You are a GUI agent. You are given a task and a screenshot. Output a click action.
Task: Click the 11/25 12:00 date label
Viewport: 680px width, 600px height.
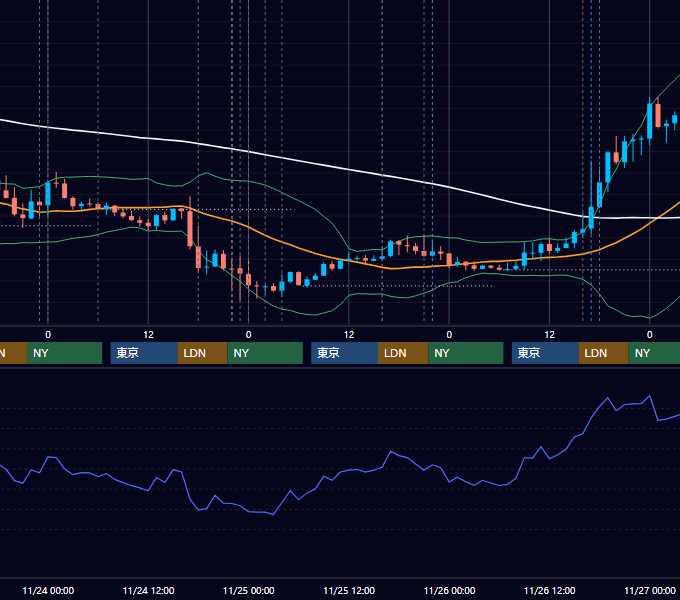[349, 590]
